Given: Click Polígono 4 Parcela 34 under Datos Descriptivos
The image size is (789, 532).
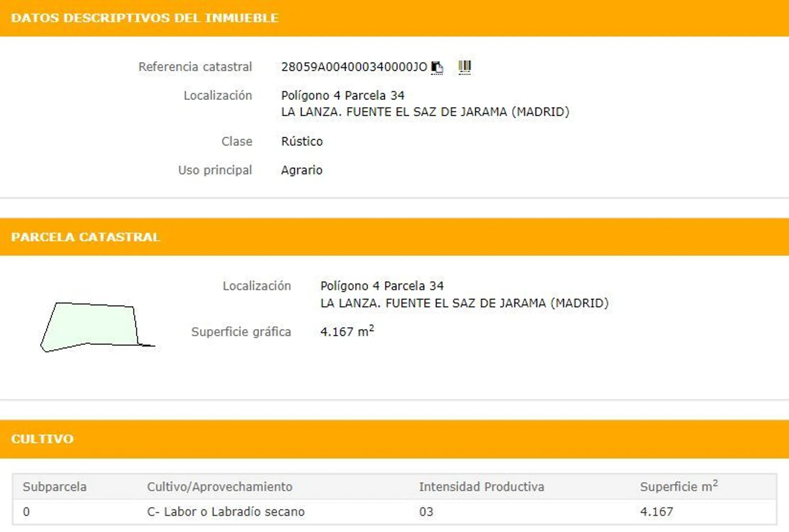Looking at the screenshot, I should tap(343, 95).
